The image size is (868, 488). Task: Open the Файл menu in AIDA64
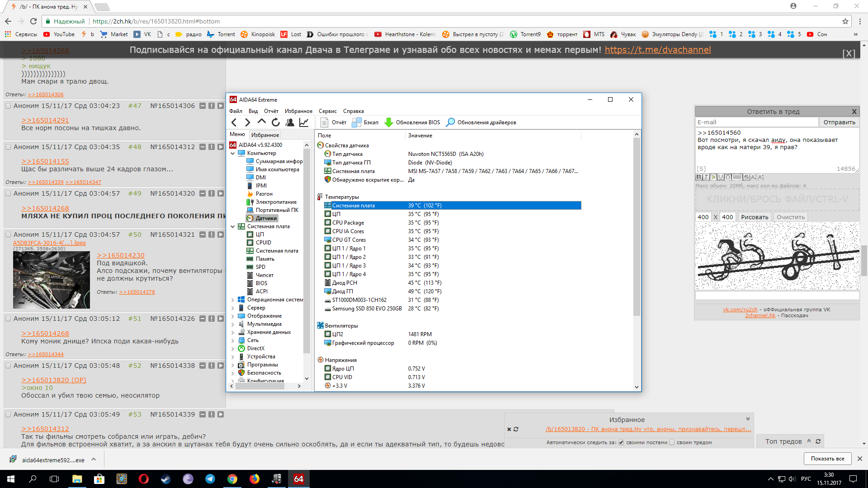tap(236, 111)
